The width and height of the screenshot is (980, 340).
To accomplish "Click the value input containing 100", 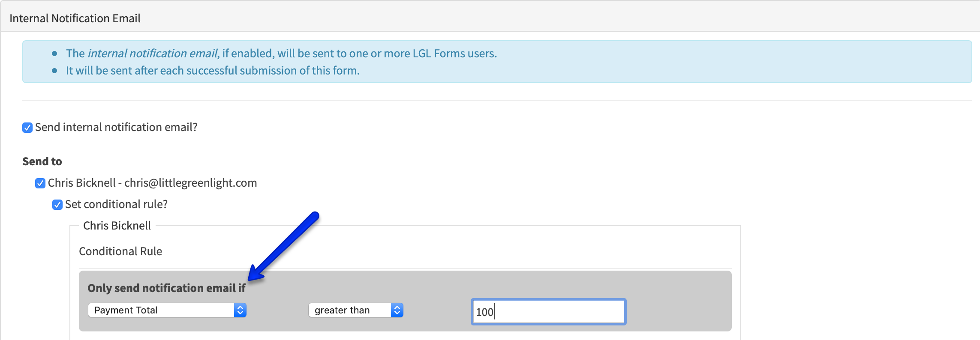I will coord(548,312).
